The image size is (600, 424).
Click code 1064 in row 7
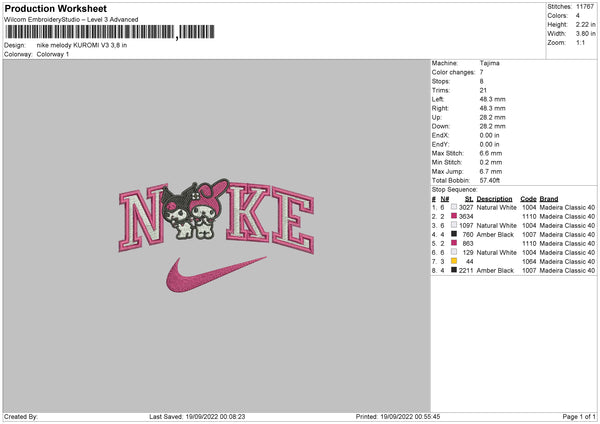coord(529,262)
